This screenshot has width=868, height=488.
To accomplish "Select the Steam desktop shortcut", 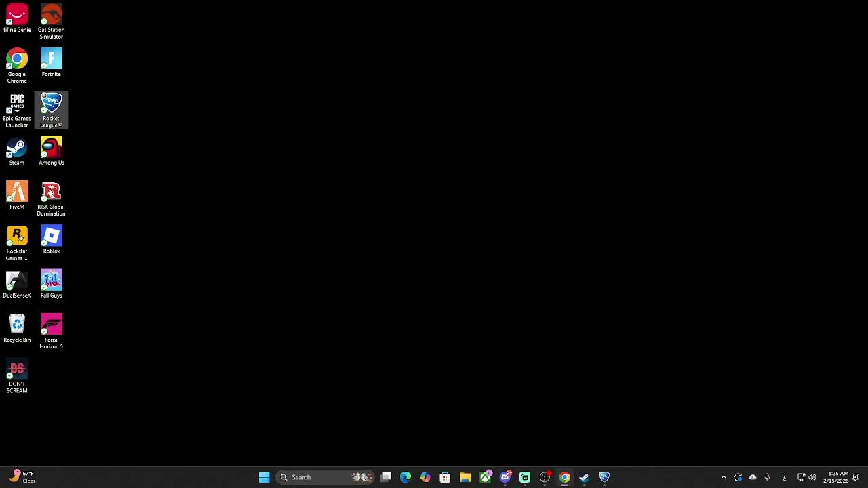I will [x=17, y=152].
